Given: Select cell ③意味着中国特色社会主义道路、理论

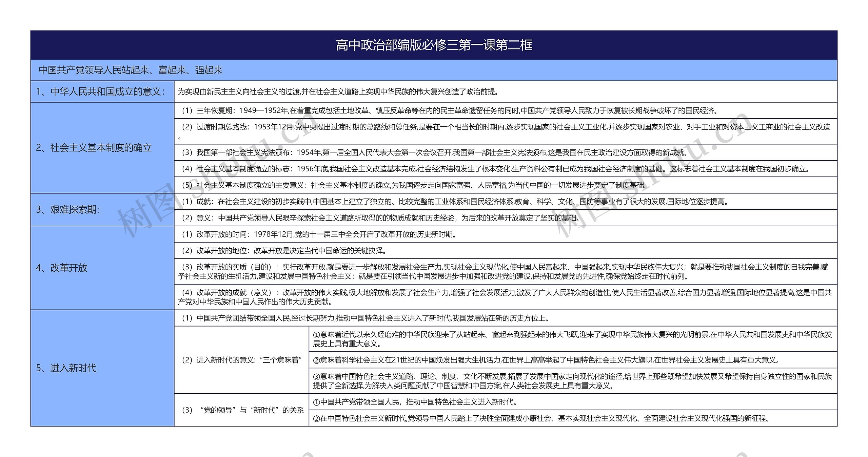Looking at the screenshot, I should pos(573,381).
